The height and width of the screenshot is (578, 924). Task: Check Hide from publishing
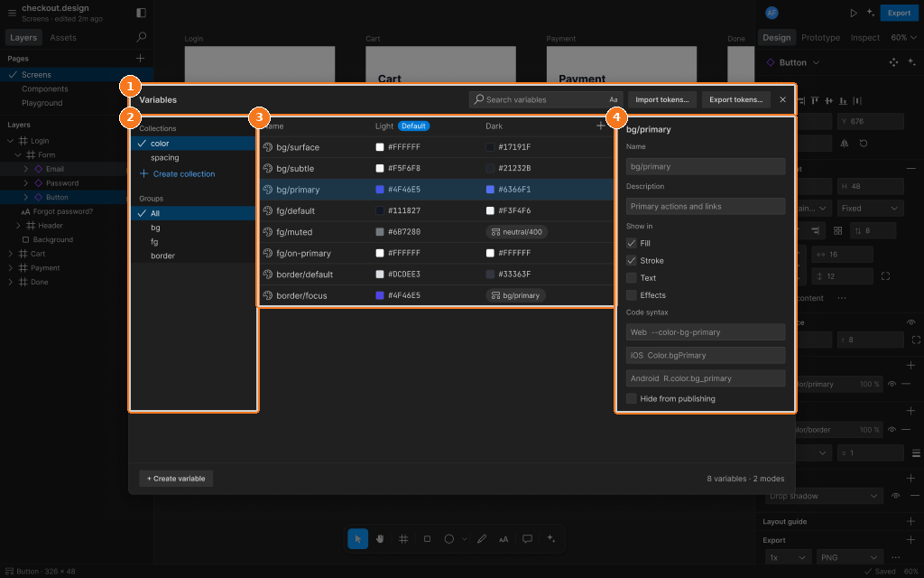[631, 398]
